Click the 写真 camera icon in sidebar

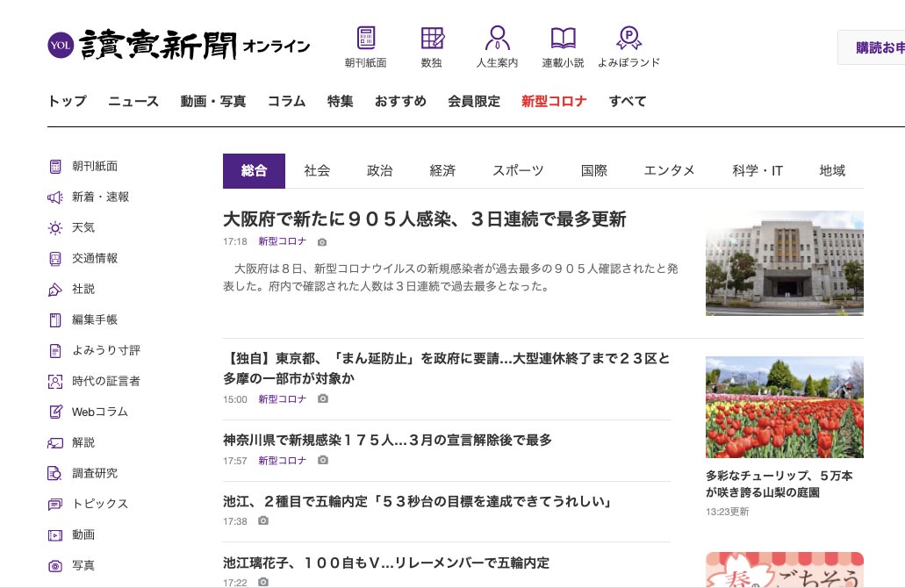pyautogui.click(x=55, y=565)
